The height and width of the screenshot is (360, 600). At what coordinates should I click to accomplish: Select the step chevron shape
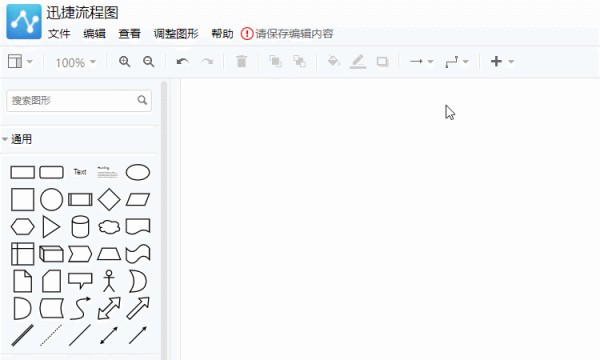80,254
